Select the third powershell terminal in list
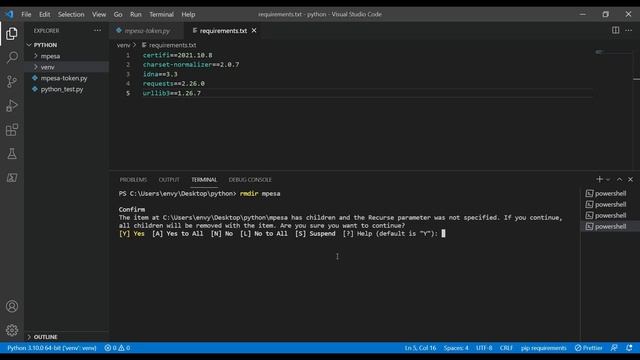Viewport: 640px width, 360px height. pyautogui.click(x=609, y=216)
